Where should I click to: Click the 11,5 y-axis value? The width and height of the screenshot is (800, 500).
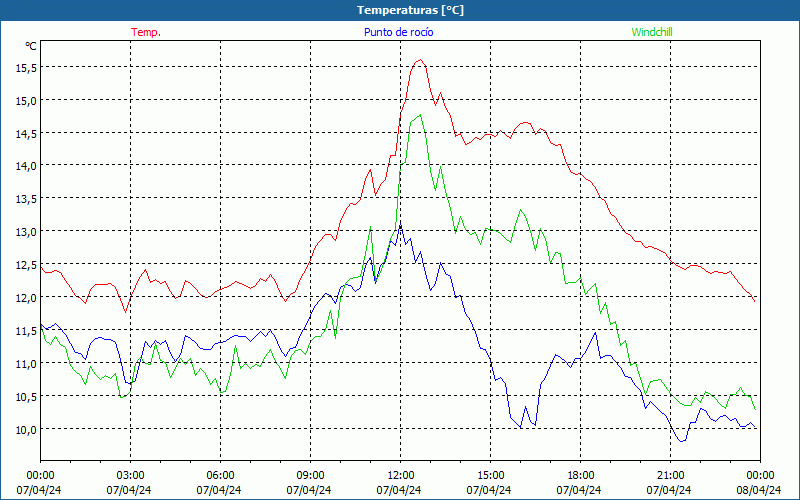(26, 330)
